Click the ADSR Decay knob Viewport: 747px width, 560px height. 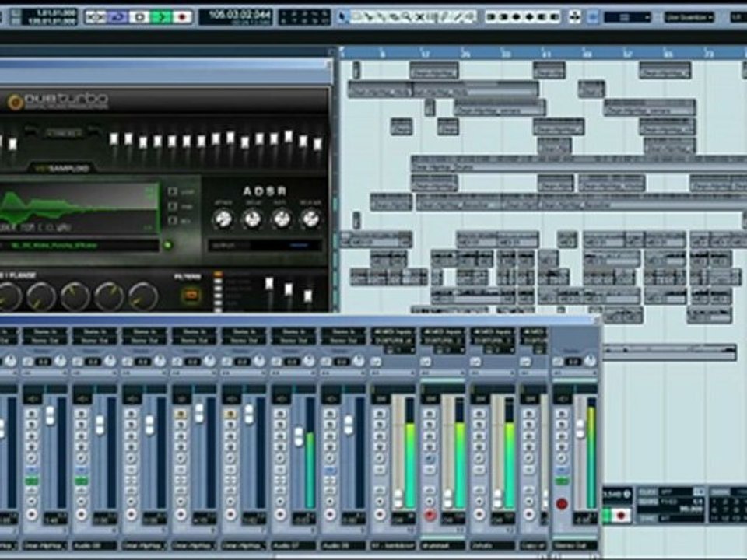pos(252,219)
